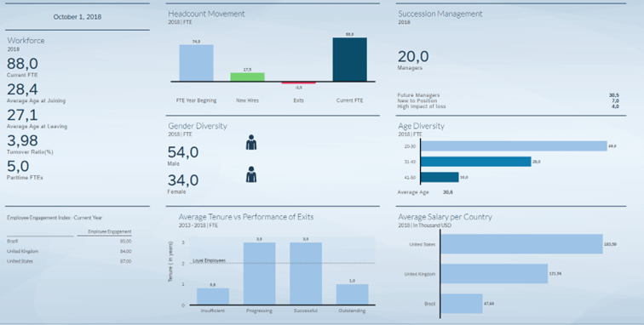Click the Employee Engagement column header
Viewport: 644px width, 325px height.
110,232
